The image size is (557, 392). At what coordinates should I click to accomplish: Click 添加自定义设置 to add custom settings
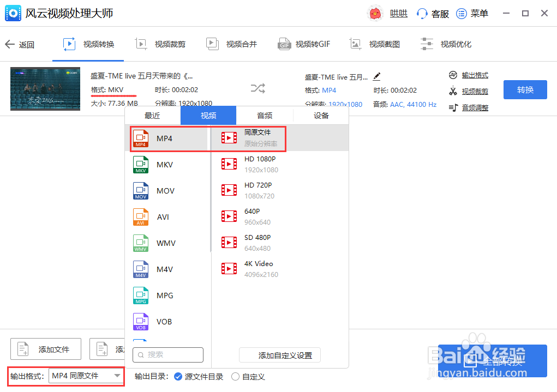click(x=279, y=355)
